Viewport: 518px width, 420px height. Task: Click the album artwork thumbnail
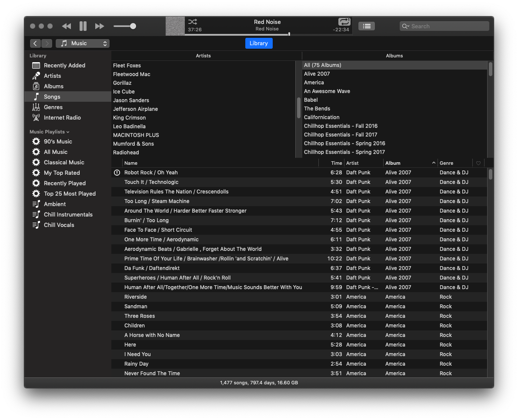coord(175,26)
